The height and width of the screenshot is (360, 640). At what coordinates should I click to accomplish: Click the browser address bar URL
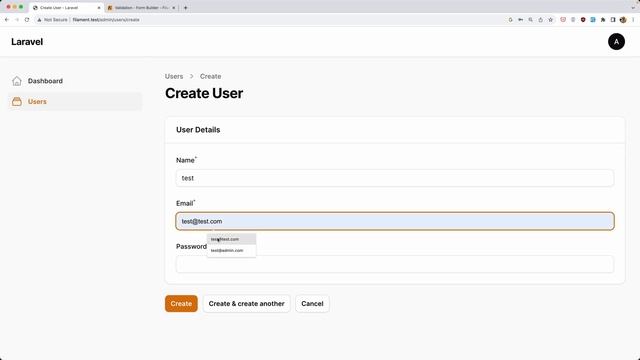[106, 20]
